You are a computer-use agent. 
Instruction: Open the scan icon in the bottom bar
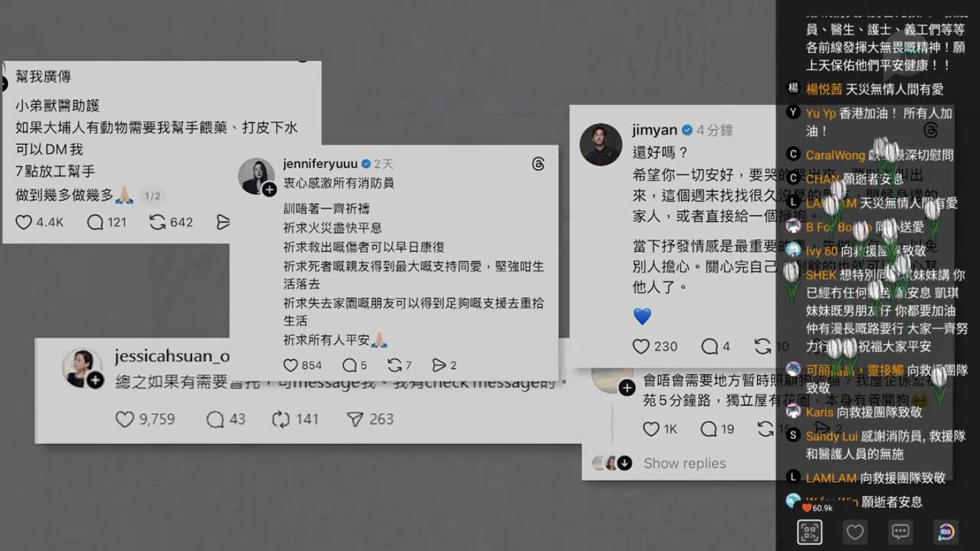pos(809,532)
